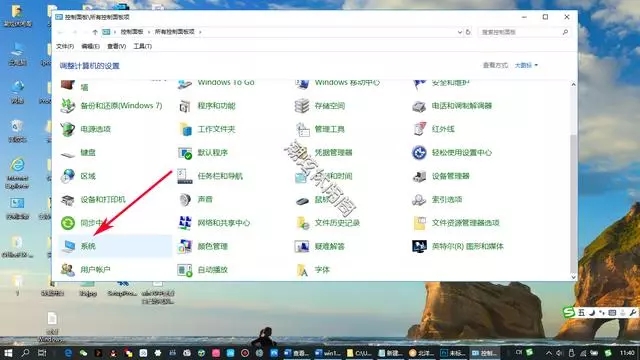The height and width of the screenshot is (360, 640).
Task: Open 轻松使用设置中心 accessibility icon
Action: 419,153
